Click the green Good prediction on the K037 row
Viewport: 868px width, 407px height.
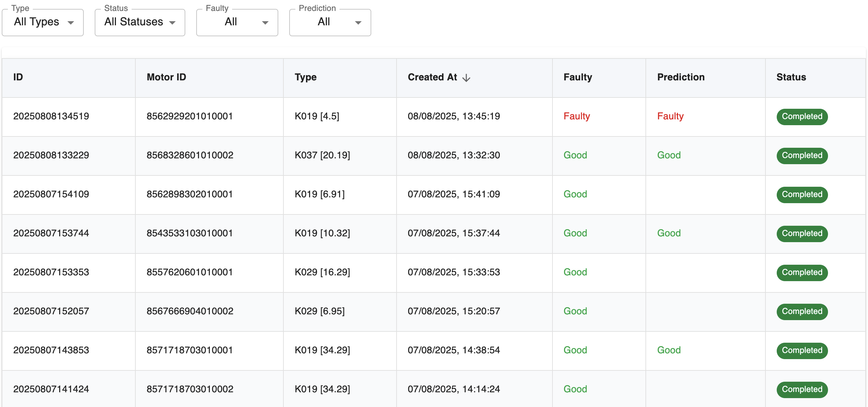668,155
